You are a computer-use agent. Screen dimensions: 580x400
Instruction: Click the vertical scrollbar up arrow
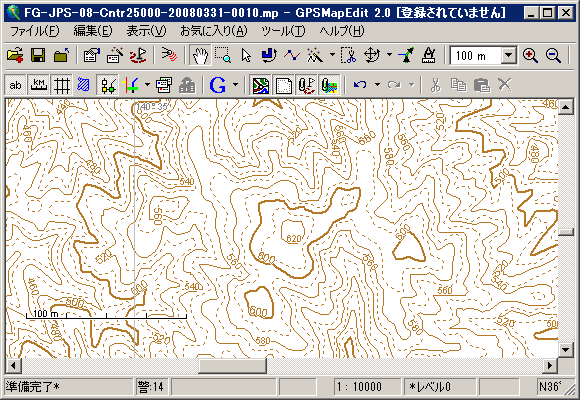click(566, 108)
